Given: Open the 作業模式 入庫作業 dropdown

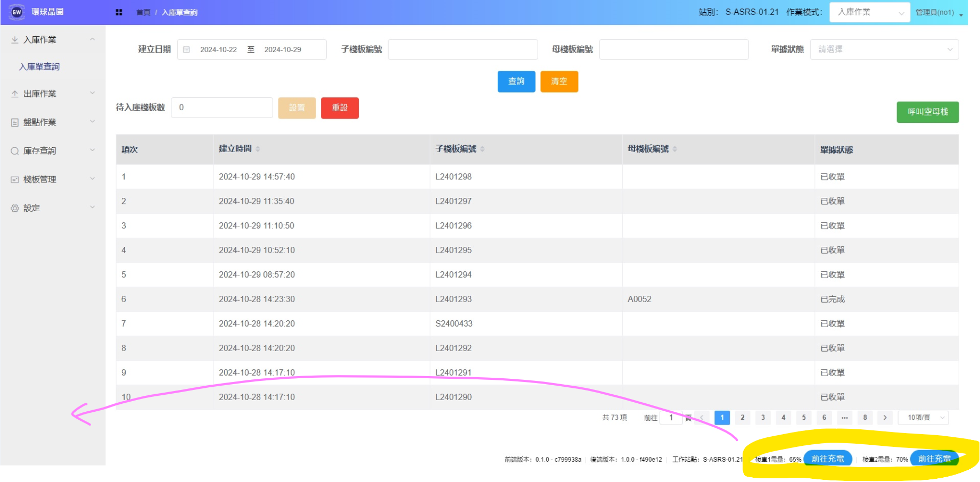Looking at the screenshot, I should point(870,12).
